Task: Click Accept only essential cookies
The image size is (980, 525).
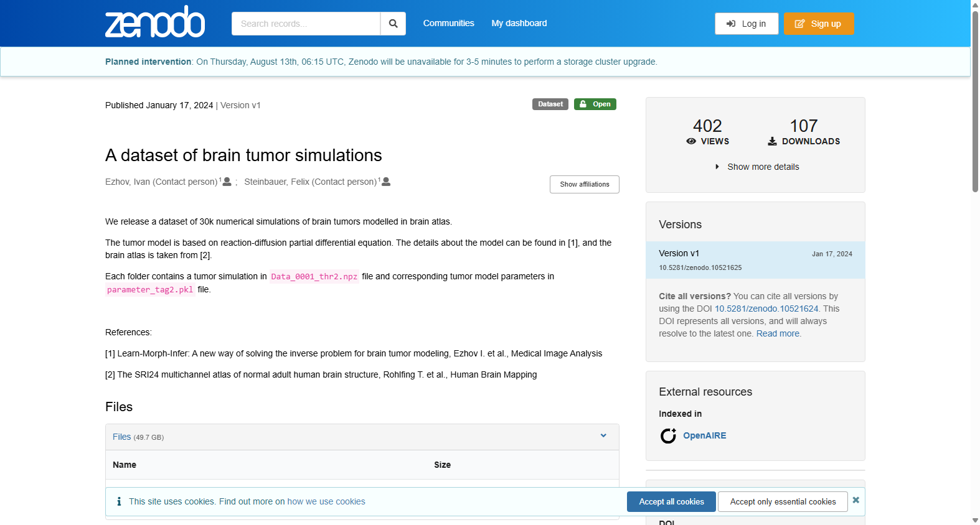Action: (x=783, y=501)
